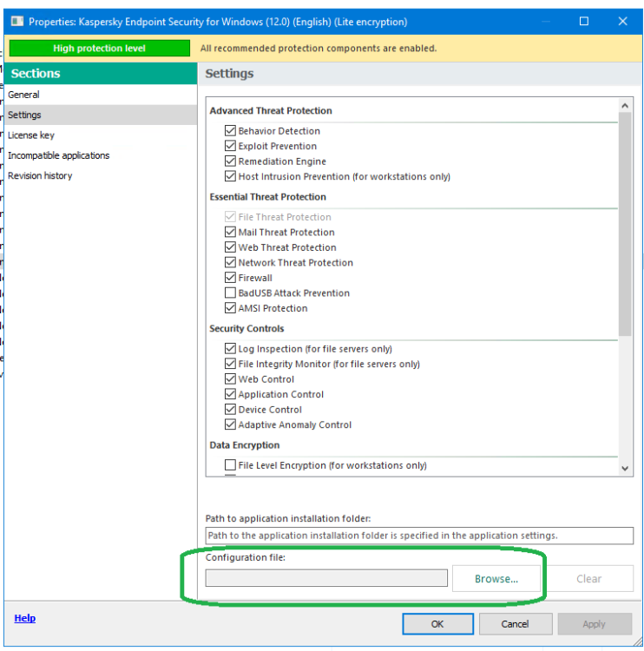Toggle Remediation Engine checkbox

coord(230,161)
